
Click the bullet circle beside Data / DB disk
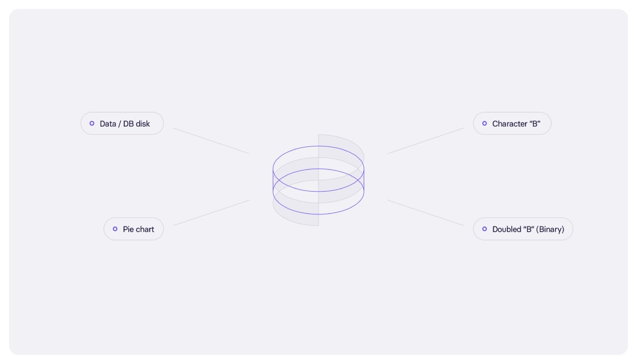(x=92, y=124)
